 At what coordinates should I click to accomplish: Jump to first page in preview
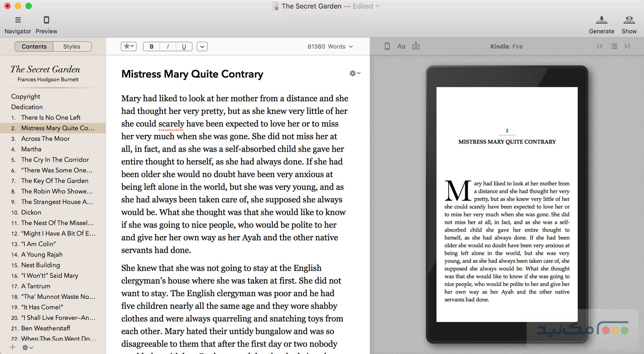600,46
